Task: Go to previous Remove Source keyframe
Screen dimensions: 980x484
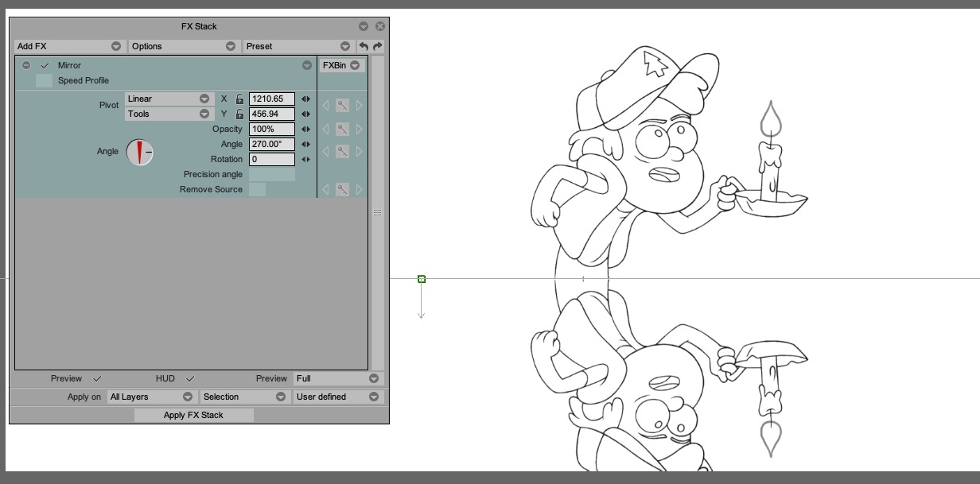Action: (325, 189)
